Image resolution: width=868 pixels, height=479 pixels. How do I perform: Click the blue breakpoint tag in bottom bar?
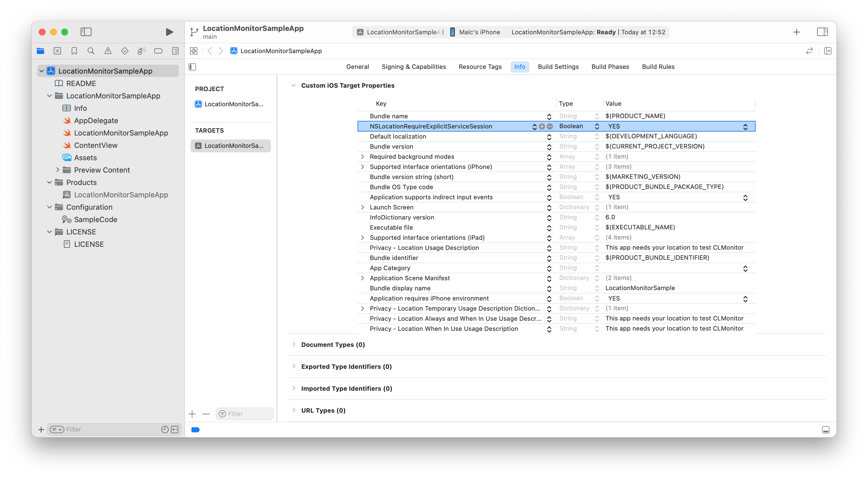195,430
